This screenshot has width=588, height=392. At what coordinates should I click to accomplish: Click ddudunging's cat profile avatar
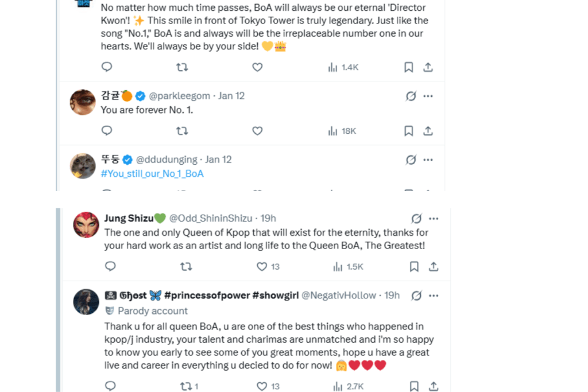point(83,166)
